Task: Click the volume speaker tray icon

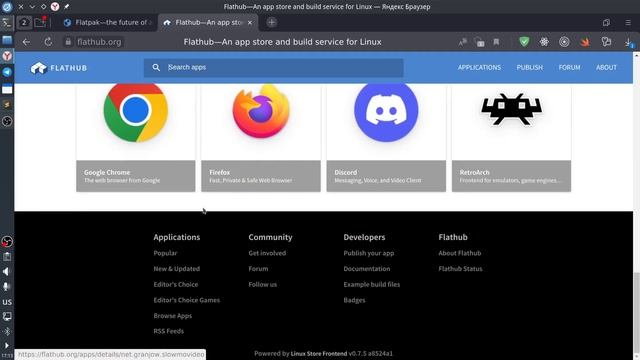Action: [7, 272]
